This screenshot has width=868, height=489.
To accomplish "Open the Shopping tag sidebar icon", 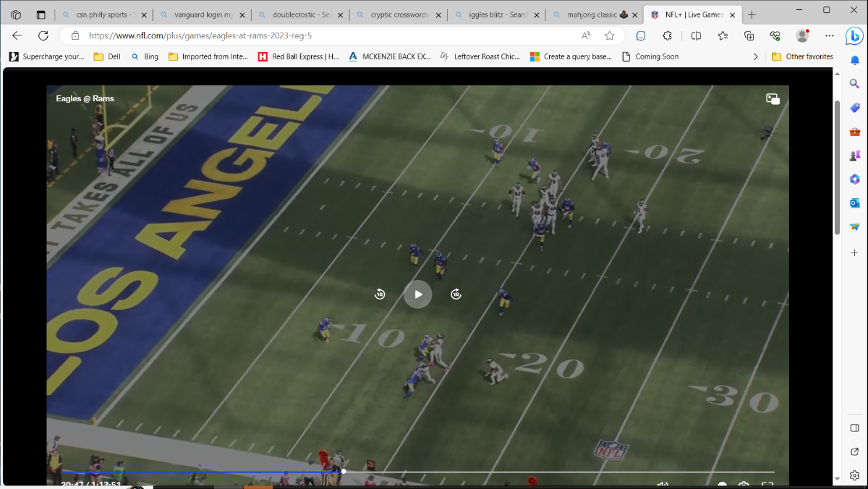I will (854, 108).
